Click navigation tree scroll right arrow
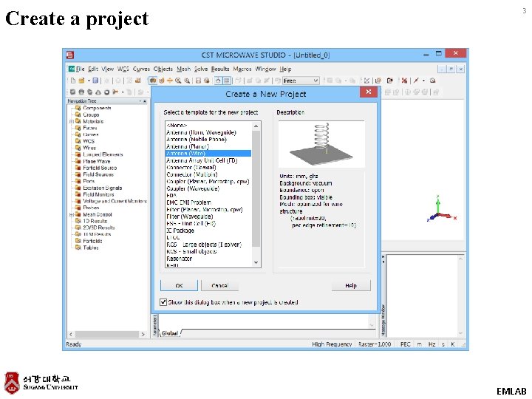Image resolution: width=532 pixels, height=399 pixels. point(143,334)
